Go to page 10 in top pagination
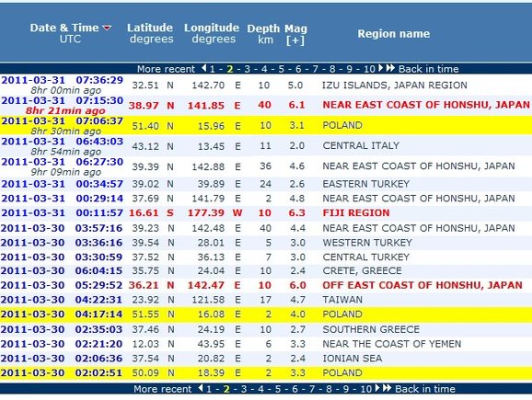The width and height of the screenshot is (532, 400). tap(369, 69)
